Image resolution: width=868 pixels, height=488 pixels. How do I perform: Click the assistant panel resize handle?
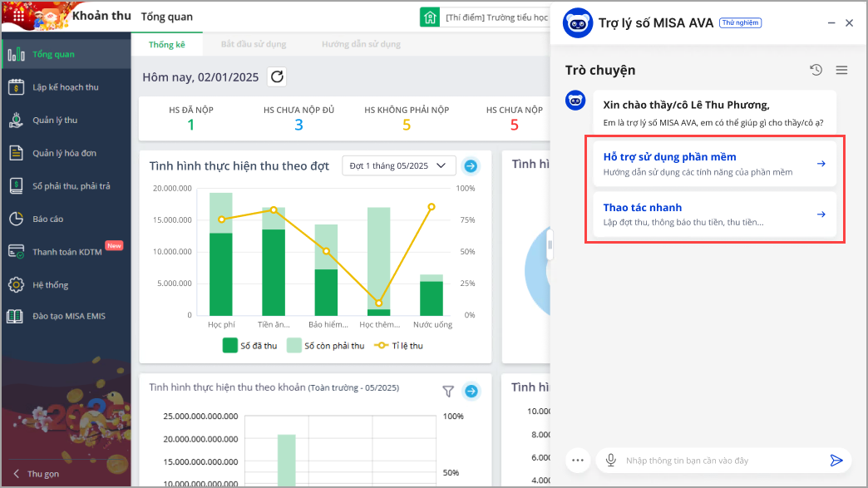pos(550,244)
